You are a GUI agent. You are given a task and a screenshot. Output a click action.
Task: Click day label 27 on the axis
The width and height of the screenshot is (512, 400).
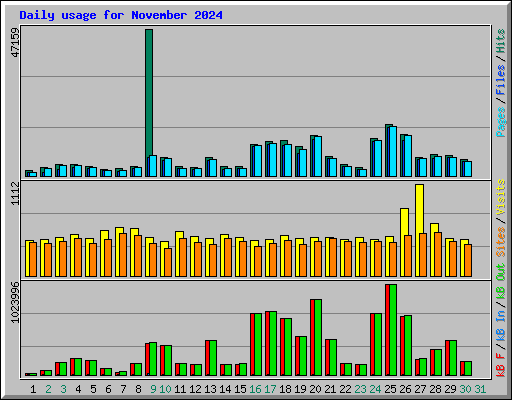420,389
